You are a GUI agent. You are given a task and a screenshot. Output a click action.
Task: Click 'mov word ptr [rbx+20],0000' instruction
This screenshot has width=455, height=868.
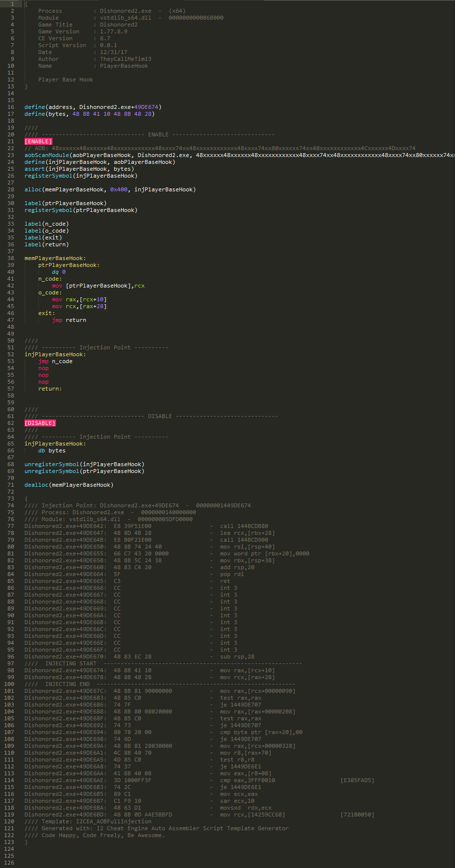click(x=265, y=553)
